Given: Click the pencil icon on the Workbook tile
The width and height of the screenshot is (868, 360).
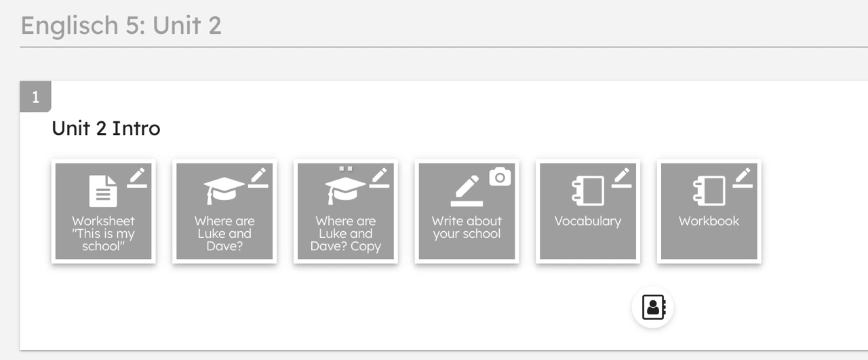Looking at the screenshot, I should point(743,177).
